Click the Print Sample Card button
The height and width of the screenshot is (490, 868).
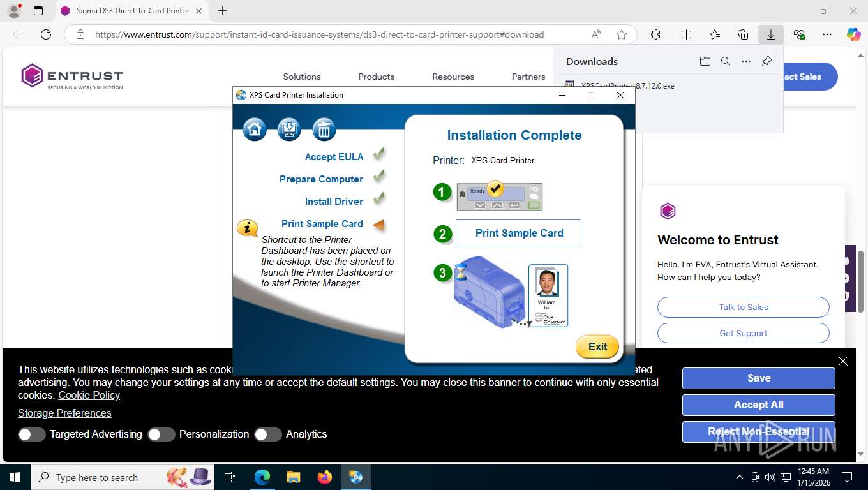click(518, 233)
